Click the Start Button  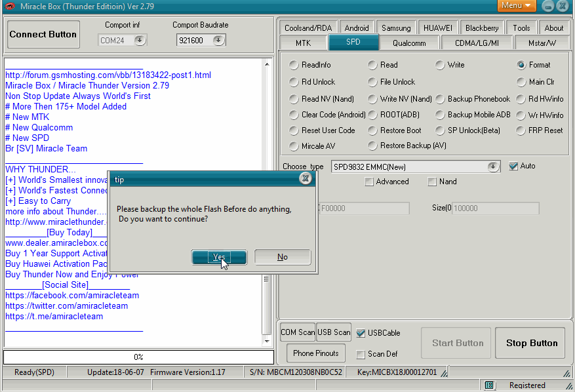[456, 343]
